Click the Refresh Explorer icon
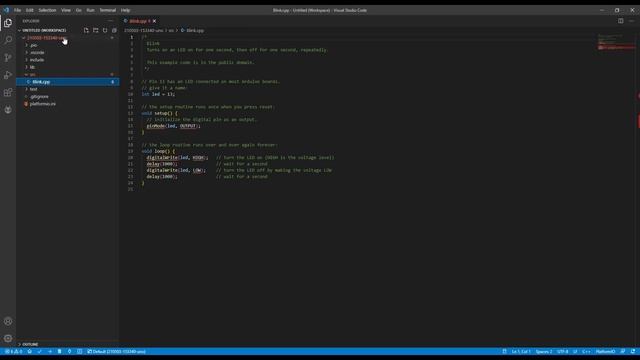The width and height of the screenshot is (640, 360). [105, 30]
